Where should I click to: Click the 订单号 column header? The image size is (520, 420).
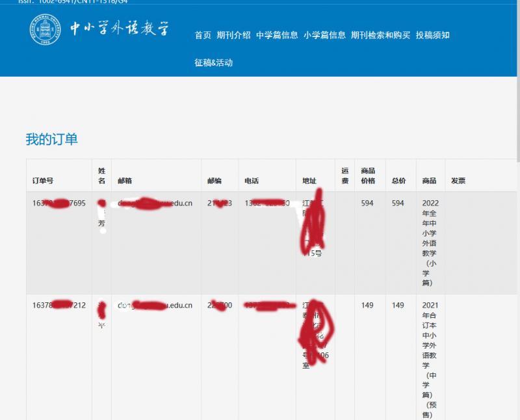(x=43, y=181)
